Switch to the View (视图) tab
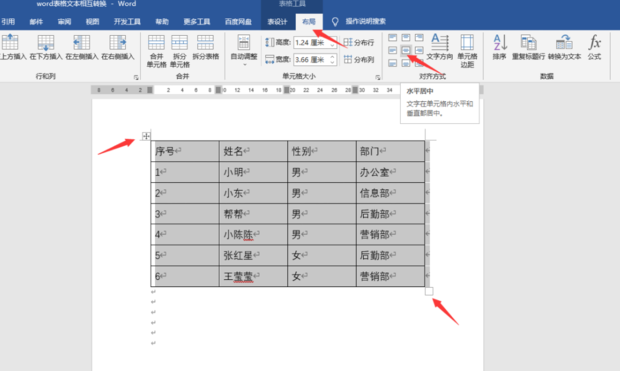The width and height of the screenshot is (620, 371). tap(92, 21)
